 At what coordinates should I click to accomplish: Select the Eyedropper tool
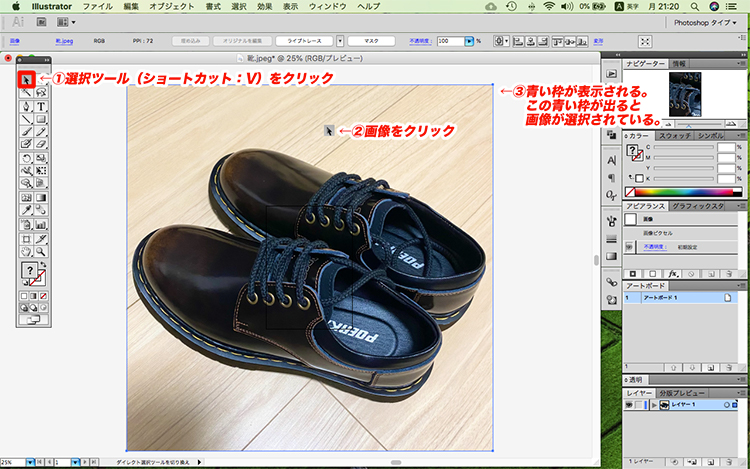pyautogui.click(x=26, y=211)
